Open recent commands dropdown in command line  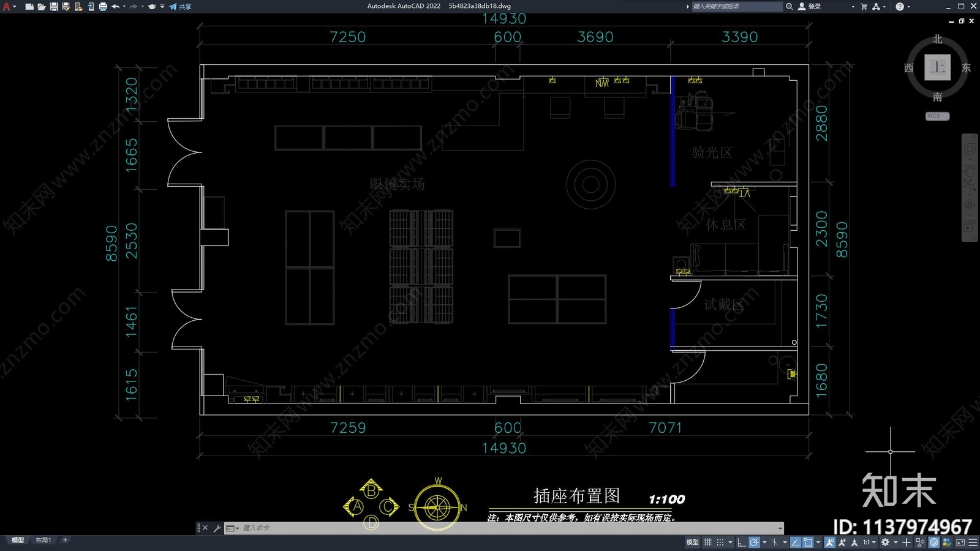tap(232, 528)
